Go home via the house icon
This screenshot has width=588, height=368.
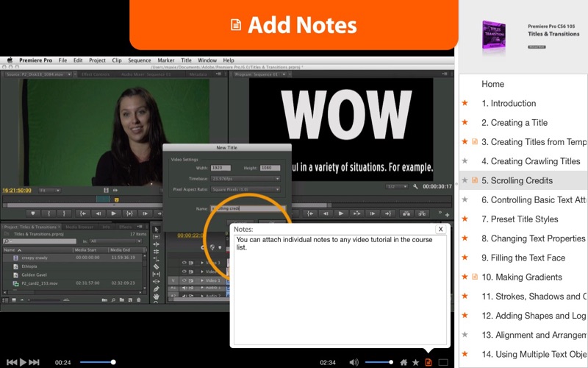click(x=404, y=362)
